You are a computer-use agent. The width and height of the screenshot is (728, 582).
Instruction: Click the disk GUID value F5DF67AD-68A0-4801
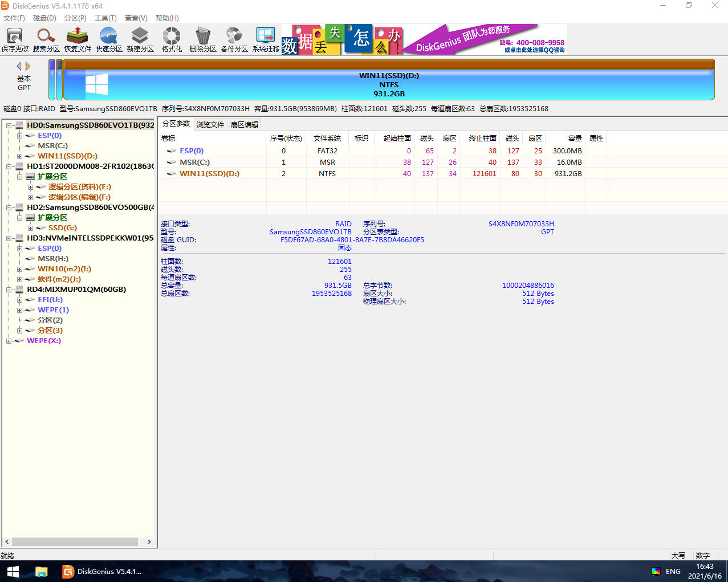click(x=352, y=240)
